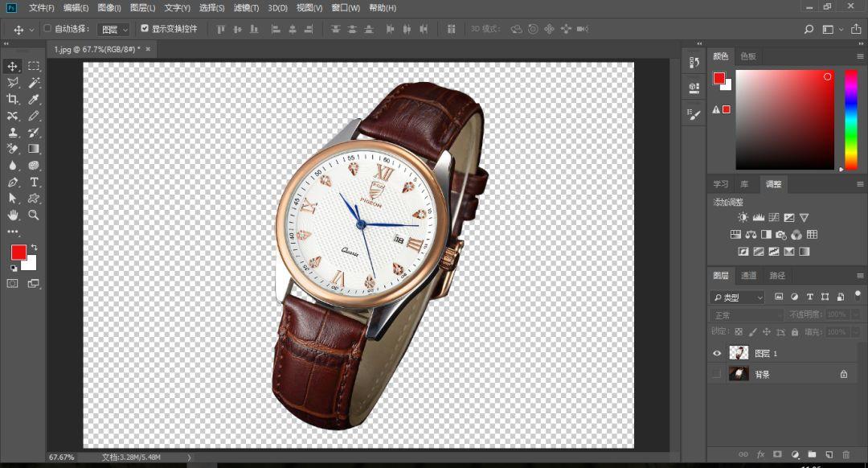The height and width of the screenshot is (468, 868).
Task: Open the 文件(F) menu
Action: point(42,8)
